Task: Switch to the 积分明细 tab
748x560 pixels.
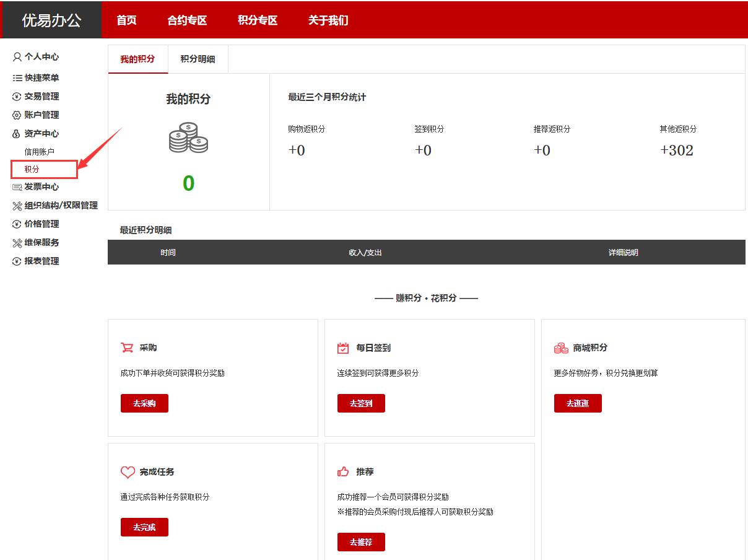Action: point(198,59)
